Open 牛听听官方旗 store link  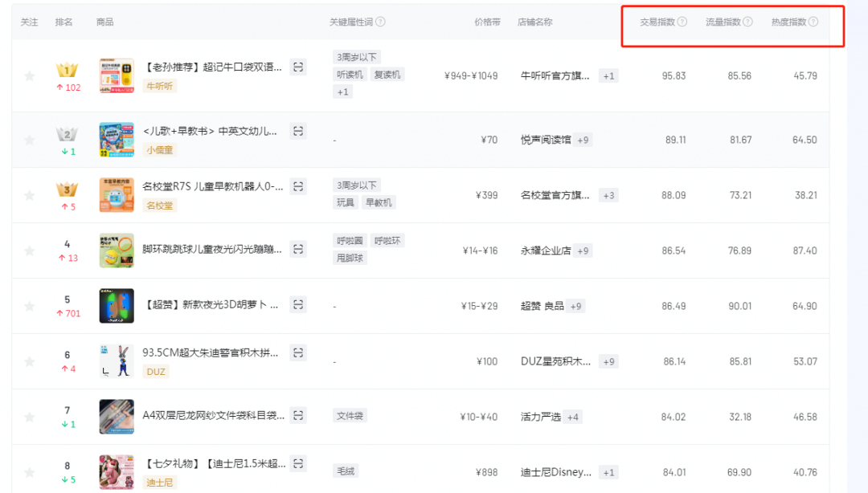tap(555, 75)
